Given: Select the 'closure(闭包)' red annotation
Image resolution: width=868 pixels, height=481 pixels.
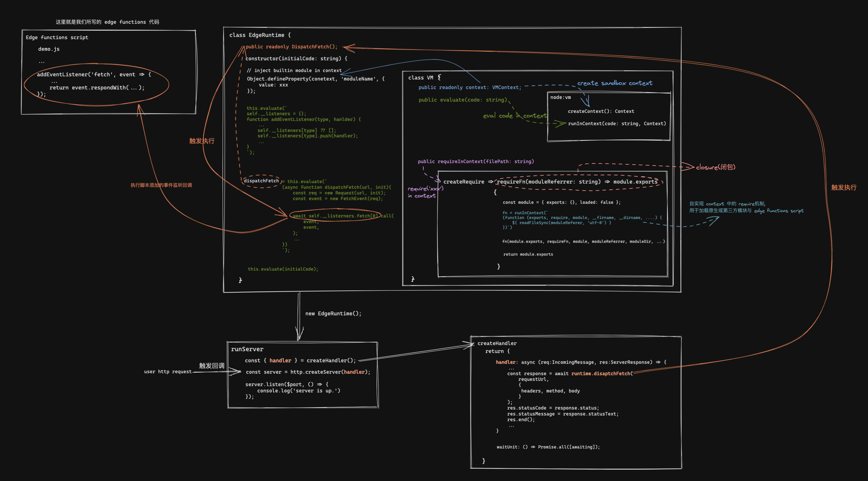Looking at the screenshot, I should coord(715,167).
